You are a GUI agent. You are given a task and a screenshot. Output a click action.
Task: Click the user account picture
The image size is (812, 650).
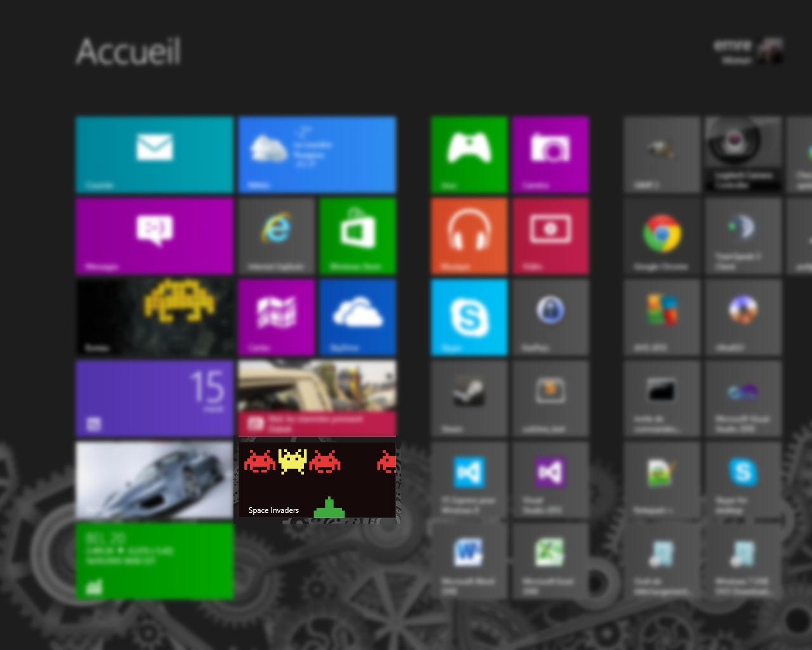771,51
